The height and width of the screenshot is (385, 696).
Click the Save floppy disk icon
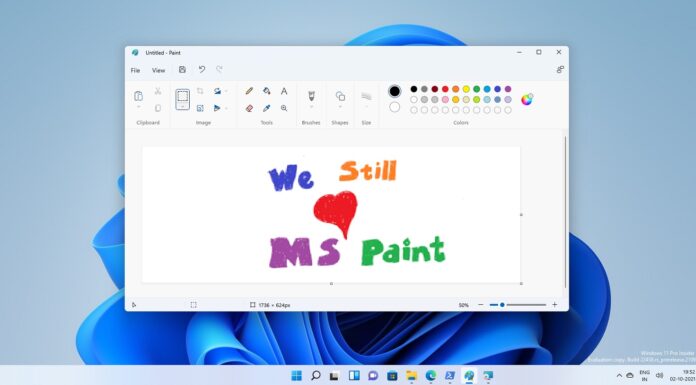[182, 69]
